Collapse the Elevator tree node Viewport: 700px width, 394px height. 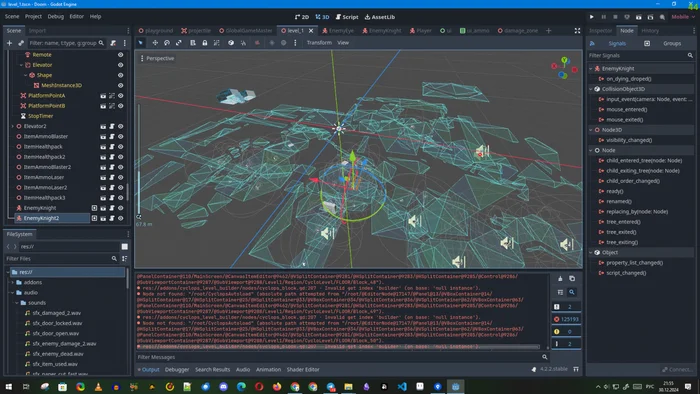[21, 65]
